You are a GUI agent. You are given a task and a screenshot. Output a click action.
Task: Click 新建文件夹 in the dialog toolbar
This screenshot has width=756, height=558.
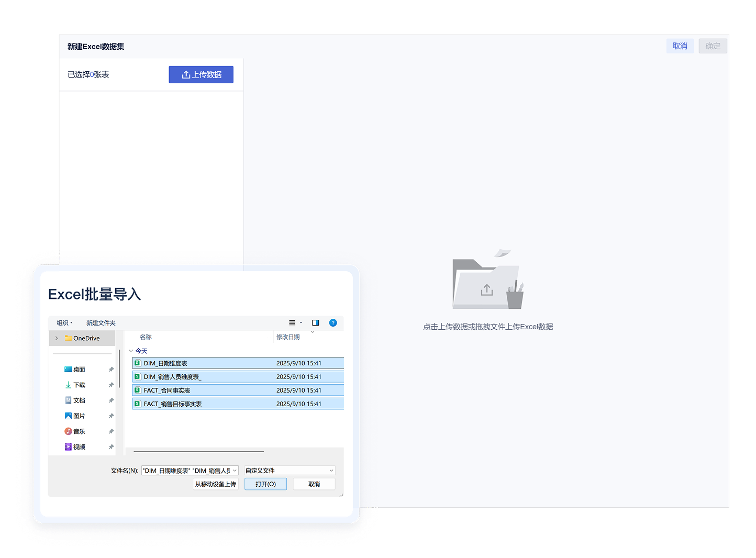pos(101,323)
